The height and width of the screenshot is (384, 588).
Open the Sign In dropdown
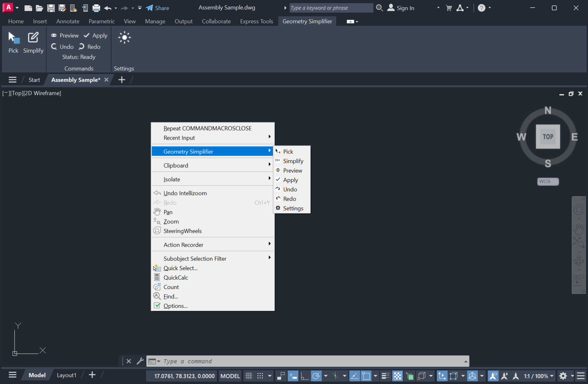coord(438,8)
